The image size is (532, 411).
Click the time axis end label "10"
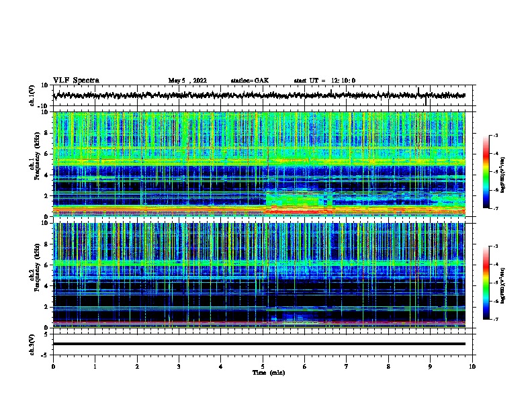point(472,367)
